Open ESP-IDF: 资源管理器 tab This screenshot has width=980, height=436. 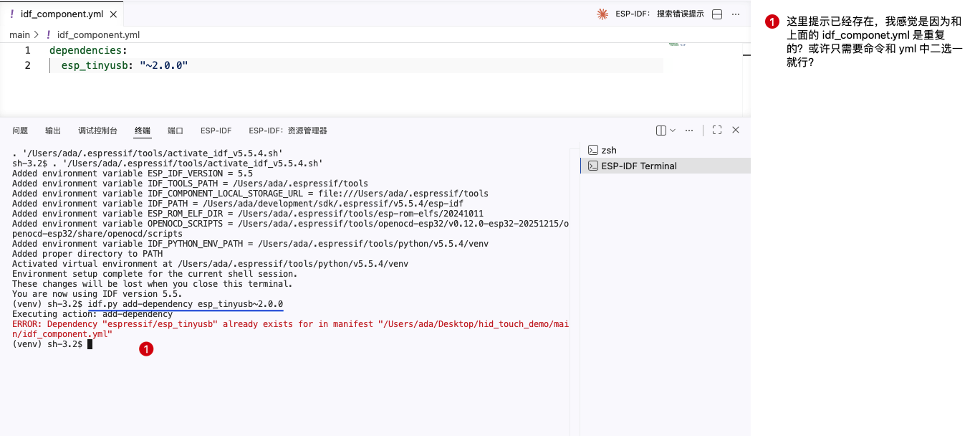(288, 131)
